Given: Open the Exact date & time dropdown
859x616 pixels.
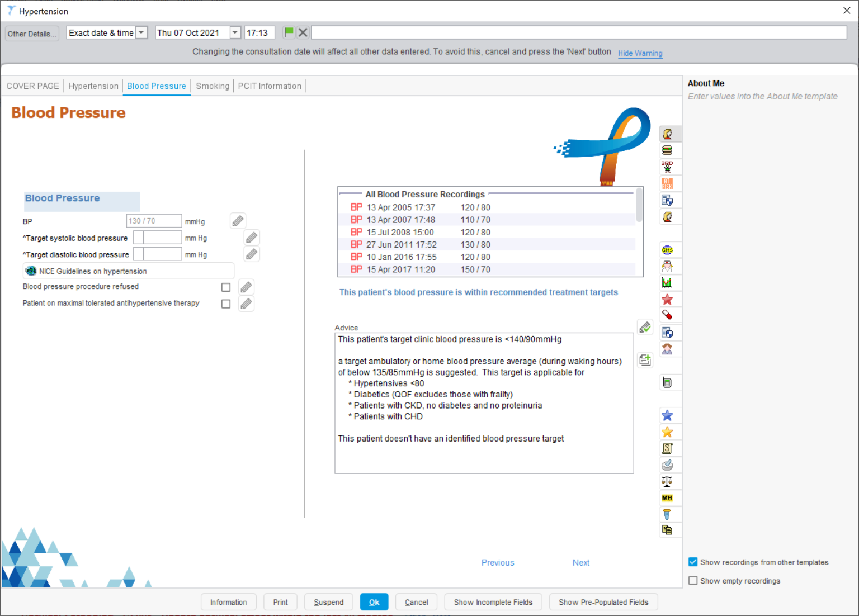Looking at the screenshot, I should [x=141, y=32].
